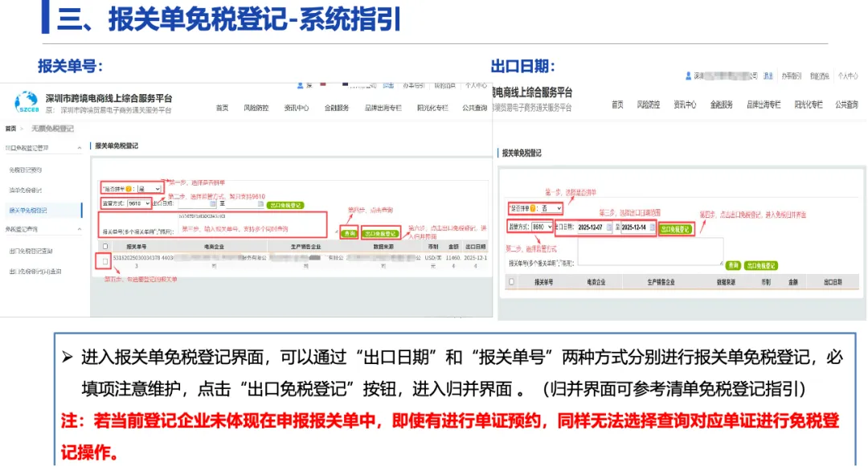
Task: Click the help question icon beside 是否拼单 on right
Action: (x=531, y=208)
